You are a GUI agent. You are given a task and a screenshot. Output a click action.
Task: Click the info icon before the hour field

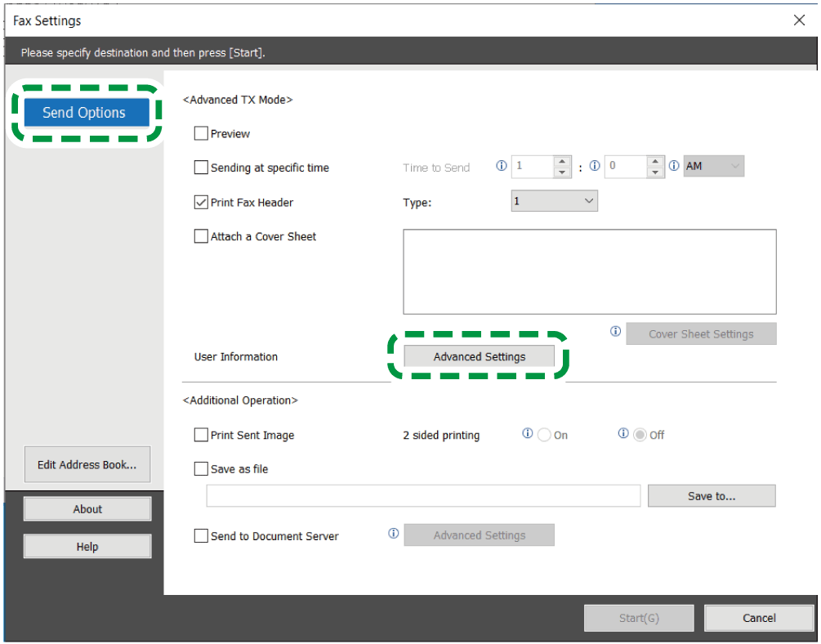coord(502,166)
